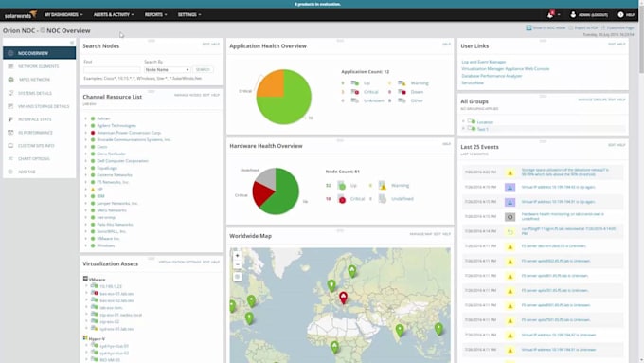
Task: Click the Warning status icon in Hardware Health
Action: [x=383, y=186]
